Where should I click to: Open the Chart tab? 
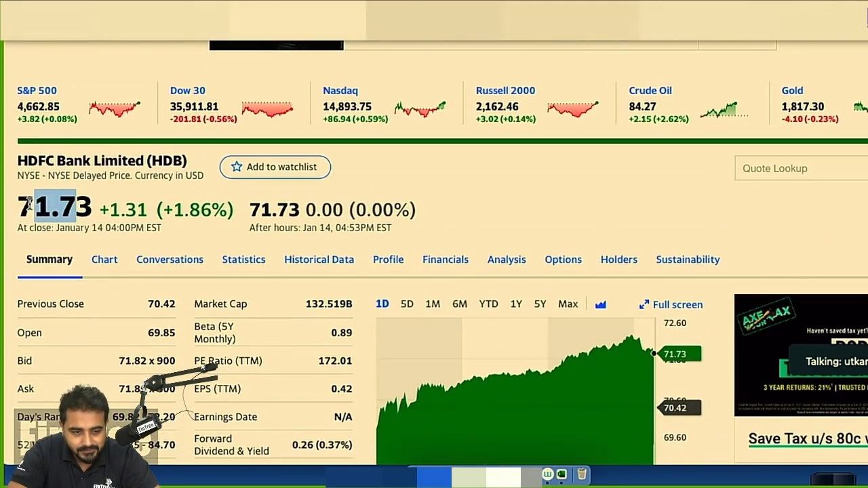104,260
